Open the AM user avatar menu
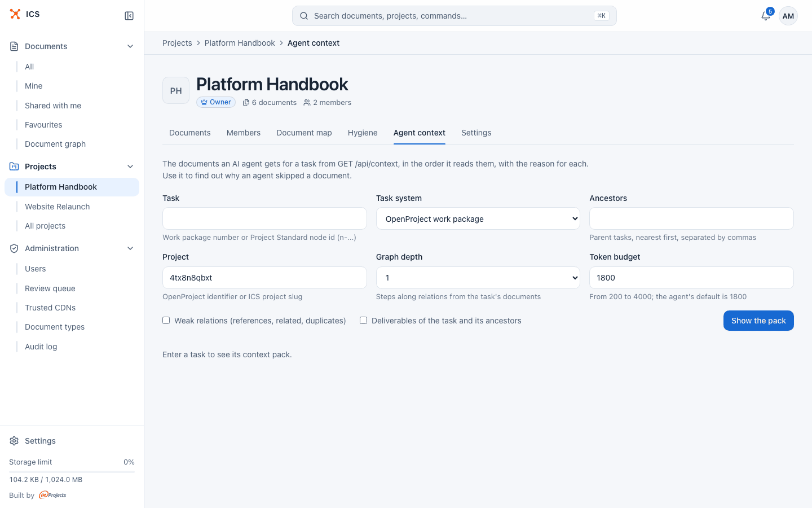The width and height of the screenshot is (812, 508). click(x=788, y=16)
